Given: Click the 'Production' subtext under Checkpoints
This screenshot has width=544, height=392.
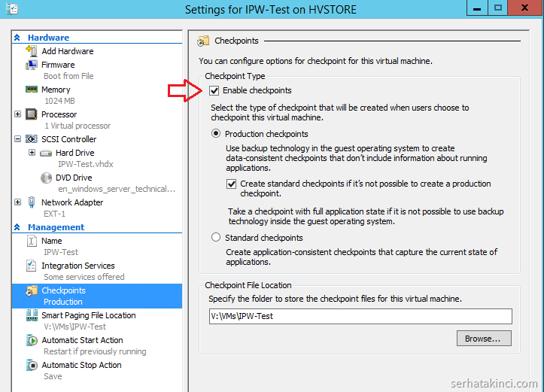Looking at the screenshot, I should 63,302.
